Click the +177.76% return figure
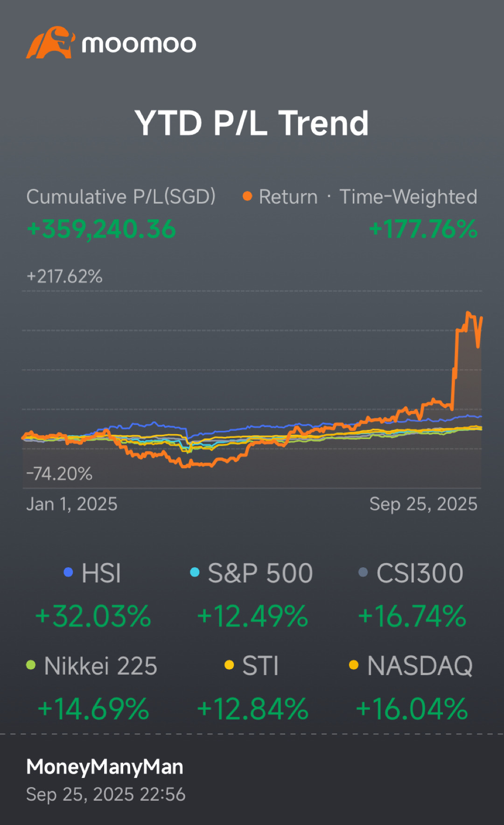504x825 pixels. [x=423, y=229]
